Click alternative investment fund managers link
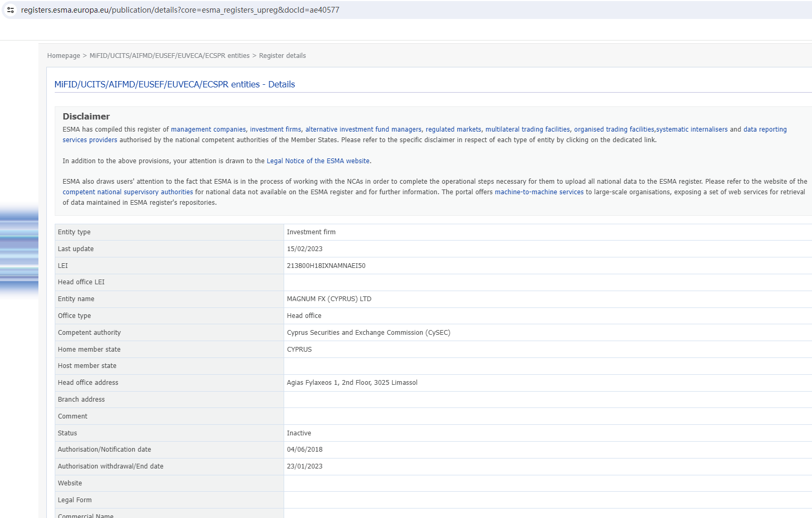Viewport: 812px width, 518px height. pos(363,129)
